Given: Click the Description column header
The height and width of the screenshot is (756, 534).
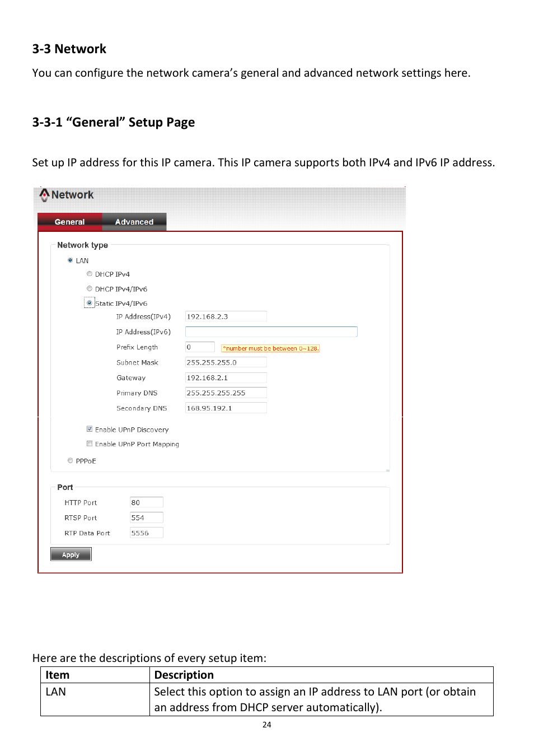Looking at the screenshot, I should pyautogui.click(x=322, y=675).
